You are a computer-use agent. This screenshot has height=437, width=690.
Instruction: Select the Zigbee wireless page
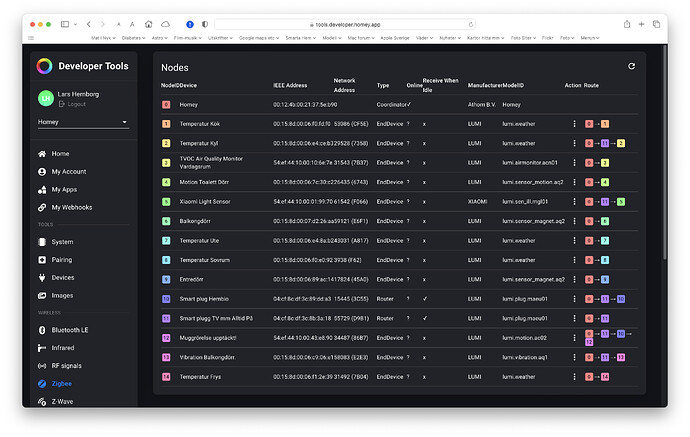(62, 384)
